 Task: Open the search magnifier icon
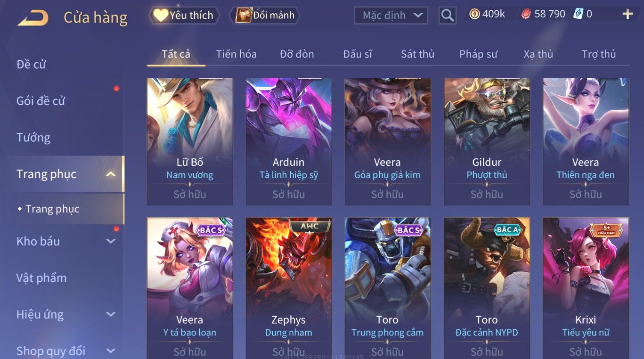447,15
